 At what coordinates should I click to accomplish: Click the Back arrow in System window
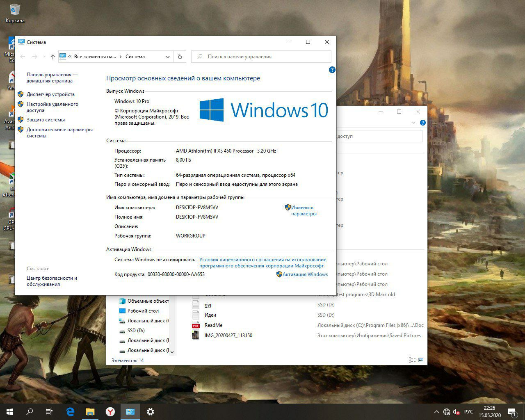pos(23,57)
